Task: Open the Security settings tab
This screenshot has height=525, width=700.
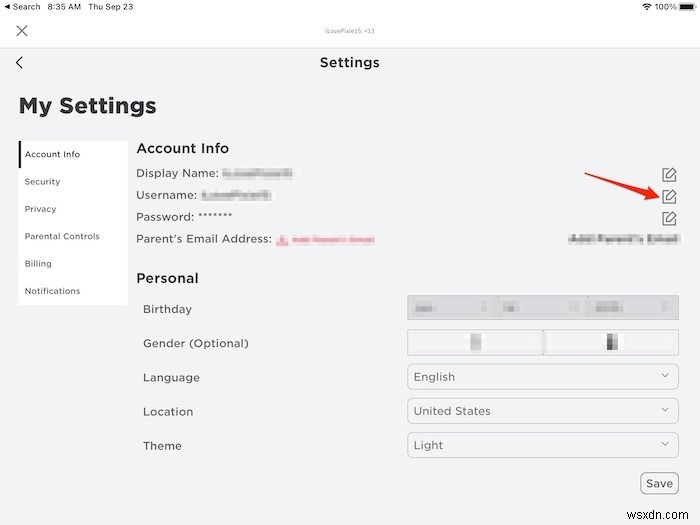Action: pos(43,182)
